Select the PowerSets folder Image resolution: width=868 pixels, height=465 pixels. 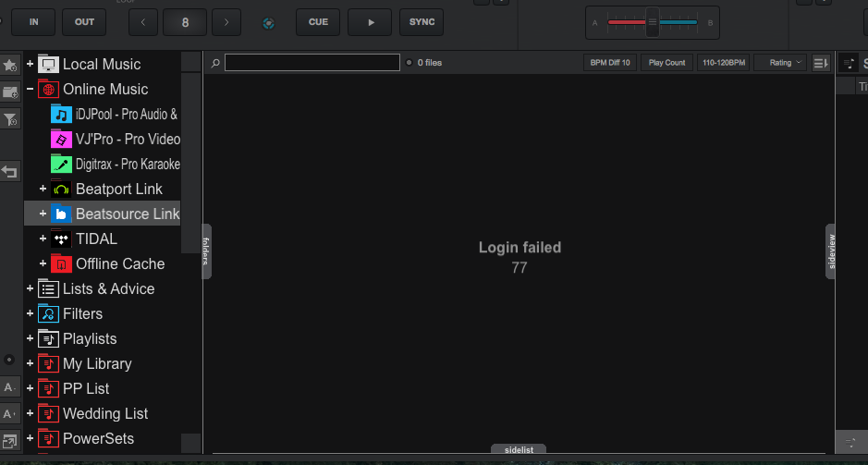[99, 438]
